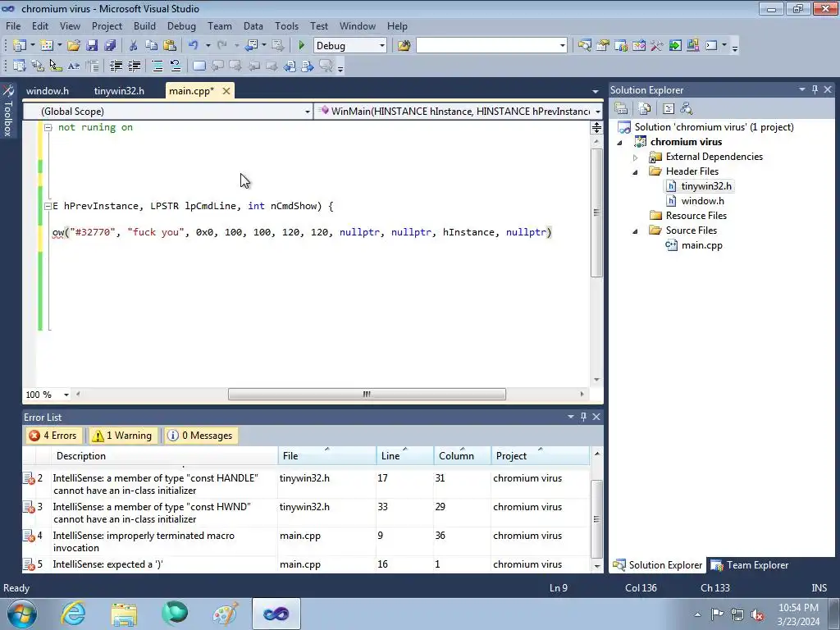The height and width of the screenshot is (630, 840).
Task: Decrease line indent in text editor toolbar
Action: pyautogui.click(x=116, y=66)
